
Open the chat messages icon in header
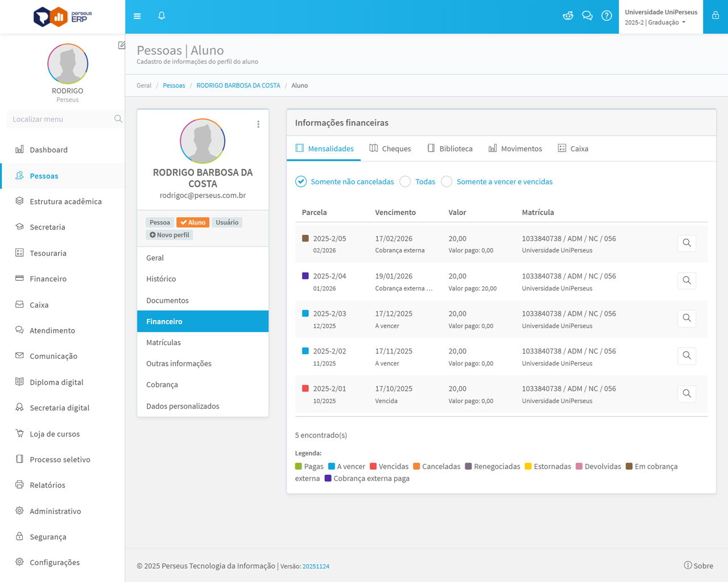(587, 16)
